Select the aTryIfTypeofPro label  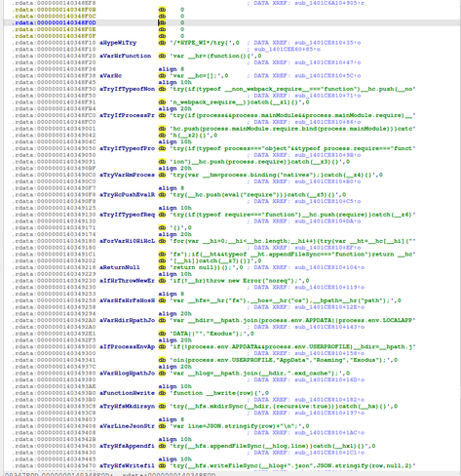127,148
